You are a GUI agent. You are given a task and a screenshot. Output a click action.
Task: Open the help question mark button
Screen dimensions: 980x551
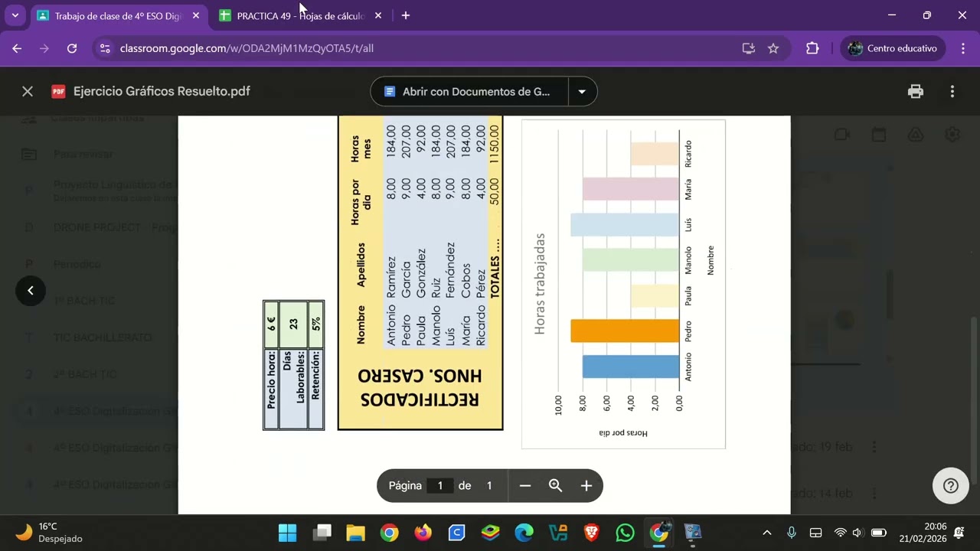(951, 485)
